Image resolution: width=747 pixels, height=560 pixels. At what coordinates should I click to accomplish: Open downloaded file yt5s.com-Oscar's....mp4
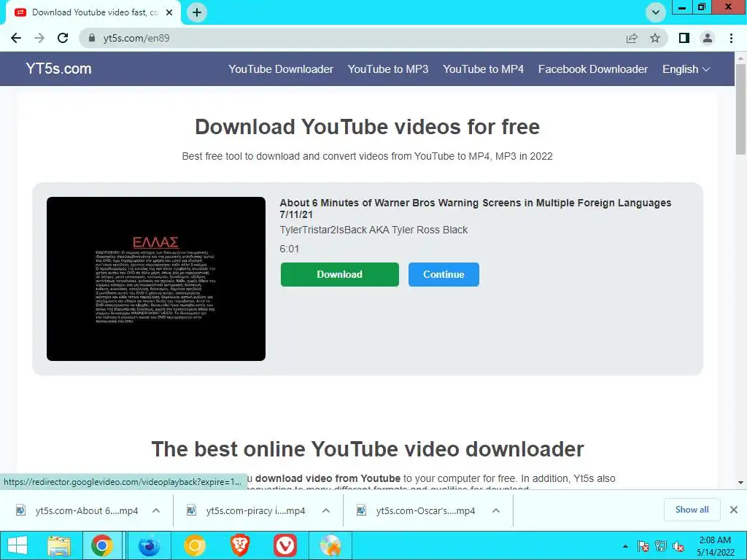click(x=425, y=510)
